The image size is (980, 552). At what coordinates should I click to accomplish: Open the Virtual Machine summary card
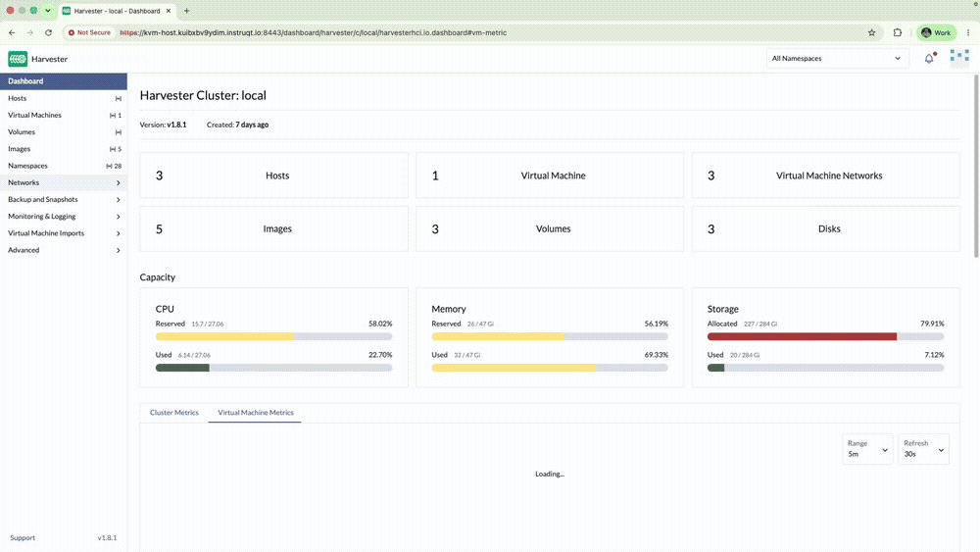tap(550, 176)
